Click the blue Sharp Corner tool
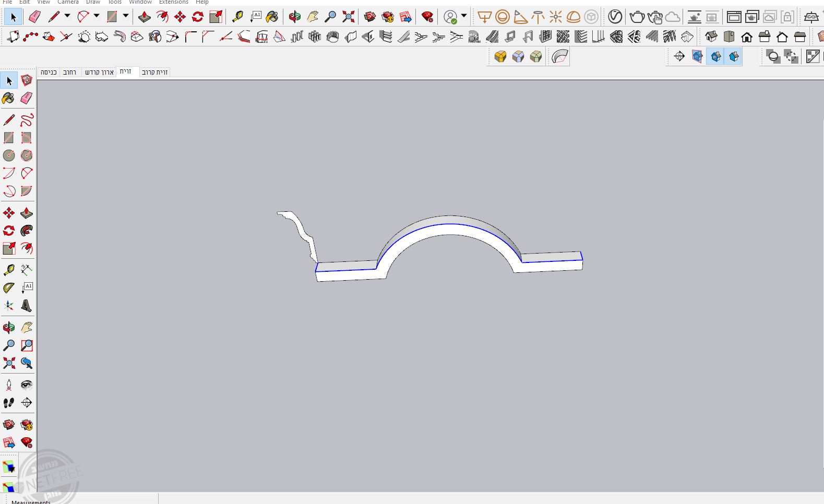 tap(518, 56)
